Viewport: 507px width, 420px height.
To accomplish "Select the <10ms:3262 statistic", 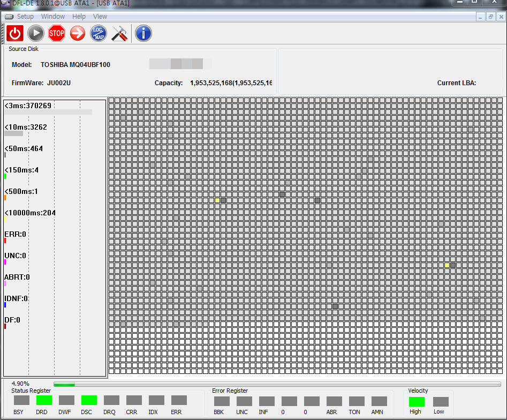I will pos(26,127).
